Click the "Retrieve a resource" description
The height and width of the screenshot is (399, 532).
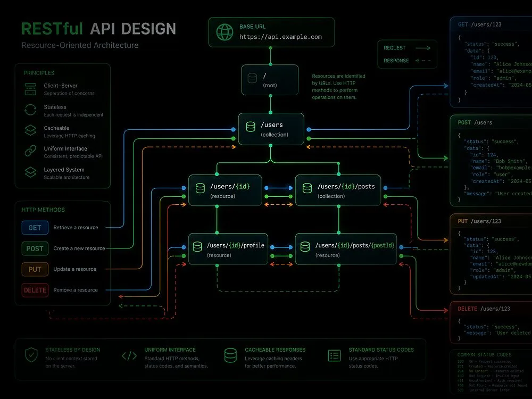coord(76,227)
